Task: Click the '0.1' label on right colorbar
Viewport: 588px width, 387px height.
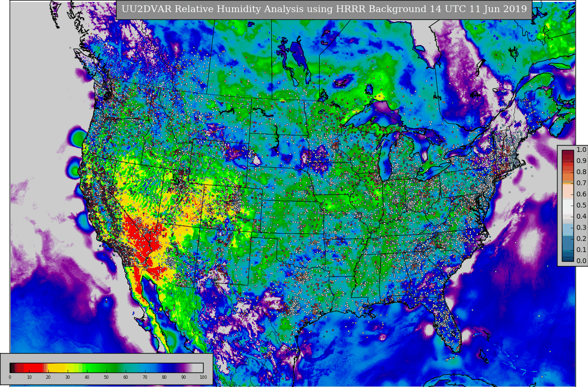Action: click(581, 250)
